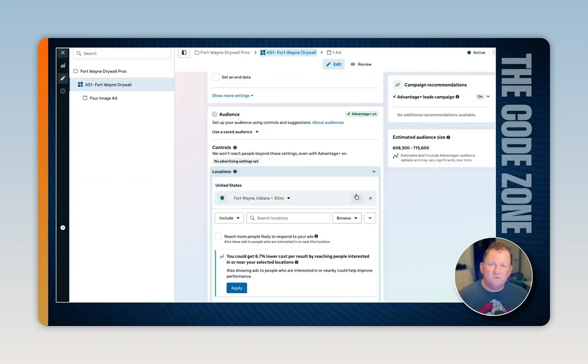This screenshot has width=588, height=364.
Task: Click info icon after selected locations text
Action: click(x=297, y=262)
